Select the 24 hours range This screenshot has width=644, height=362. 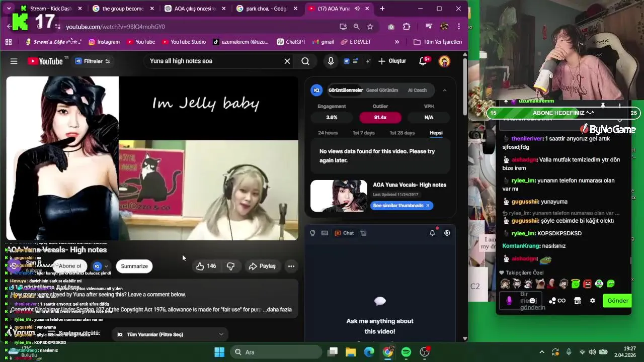click(x=328, y=133)
